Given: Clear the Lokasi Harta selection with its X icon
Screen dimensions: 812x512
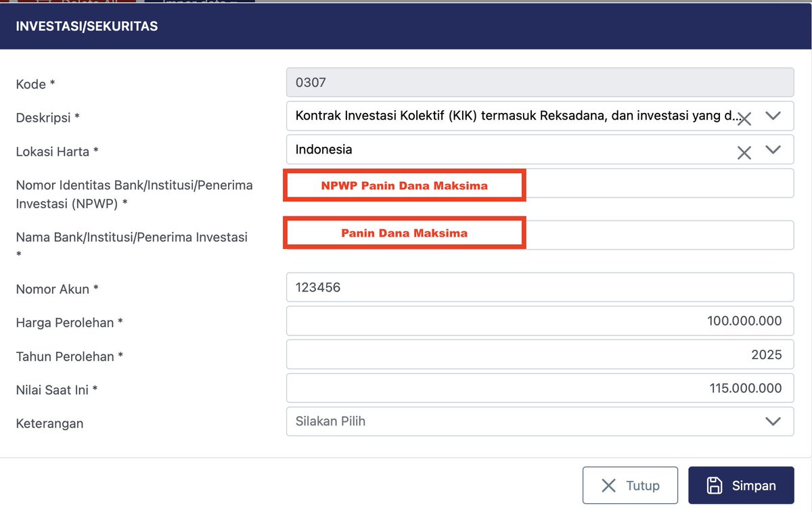Looking at the screenshot, I should (744, 153).
